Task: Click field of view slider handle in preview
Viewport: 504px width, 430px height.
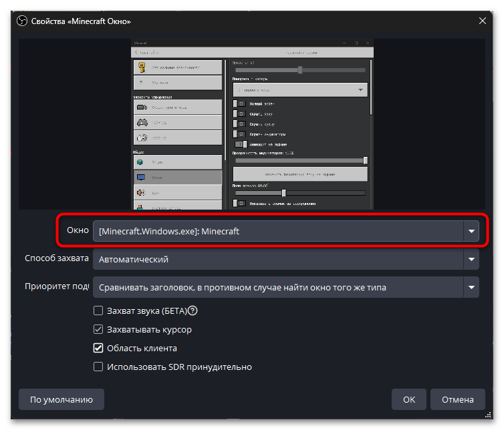Action: (x=283, y=193)
